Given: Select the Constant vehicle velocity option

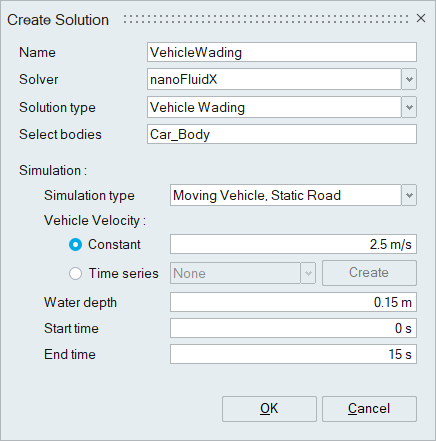Looking at the screenshot, I should [x=75, y=245].
